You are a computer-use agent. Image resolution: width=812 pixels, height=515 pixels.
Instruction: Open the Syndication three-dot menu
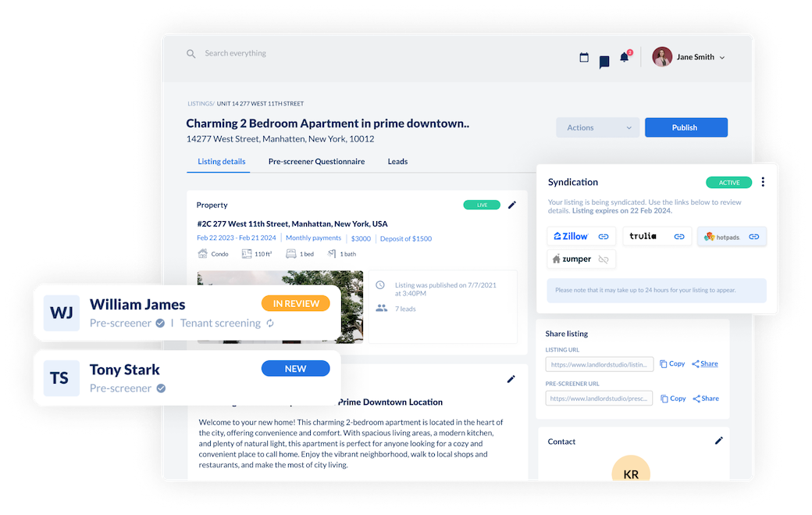click(763, 181)
